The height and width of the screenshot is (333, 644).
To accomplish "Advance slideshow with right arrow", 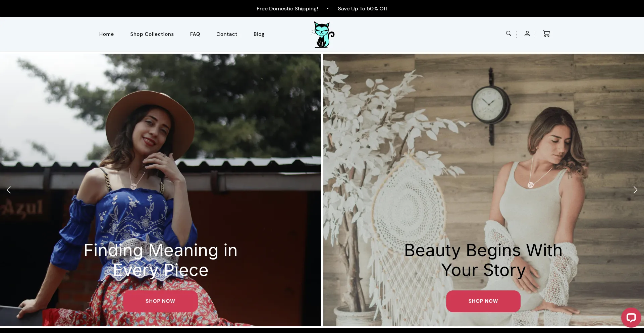I will (x=635, y=190).
